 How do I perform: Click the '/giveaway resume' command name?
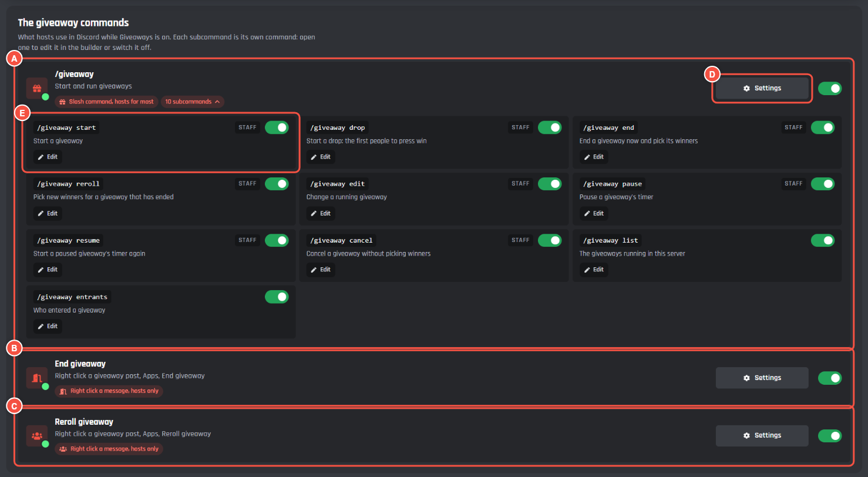(68, 240)
